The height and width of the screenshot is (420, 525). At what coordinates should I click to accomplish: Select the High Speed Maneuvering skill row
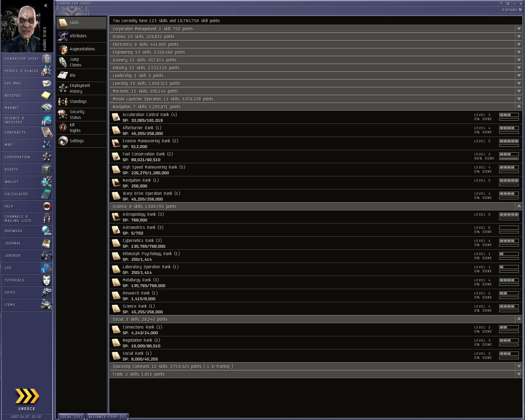(316, 170)
